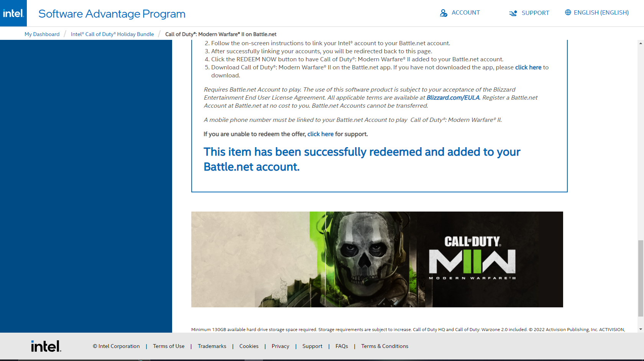Click the Support handshake icon
This screenshot has height=361, width=644.
pos(513,13)
